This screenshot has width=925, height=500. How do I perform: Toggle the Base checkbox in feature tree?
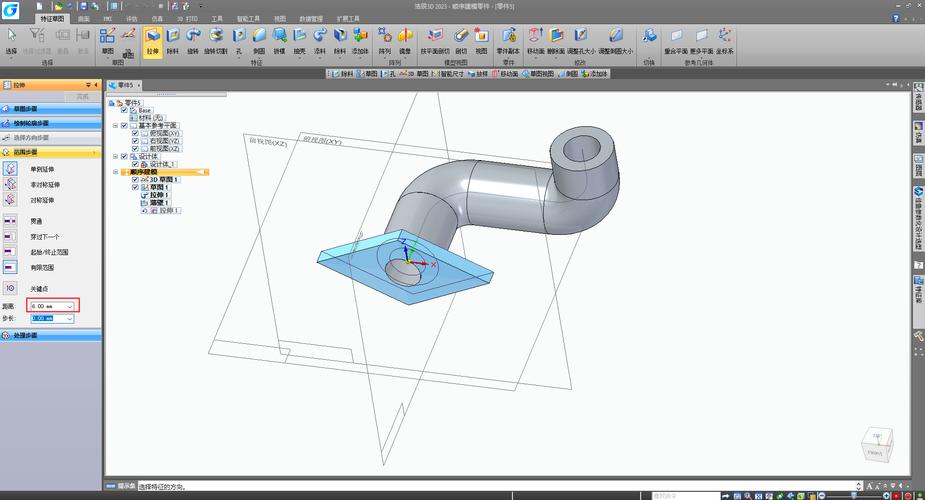124,110
